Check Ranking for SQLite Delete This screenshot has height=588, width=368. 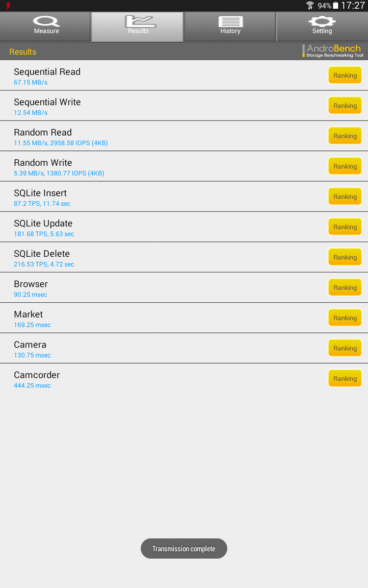(x=345, y=258)
